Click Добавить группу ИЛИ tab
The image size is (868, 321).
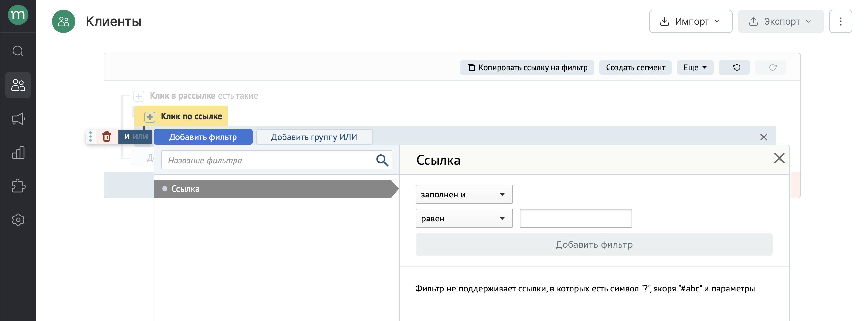pyautogui.click(x=314, y=137)
